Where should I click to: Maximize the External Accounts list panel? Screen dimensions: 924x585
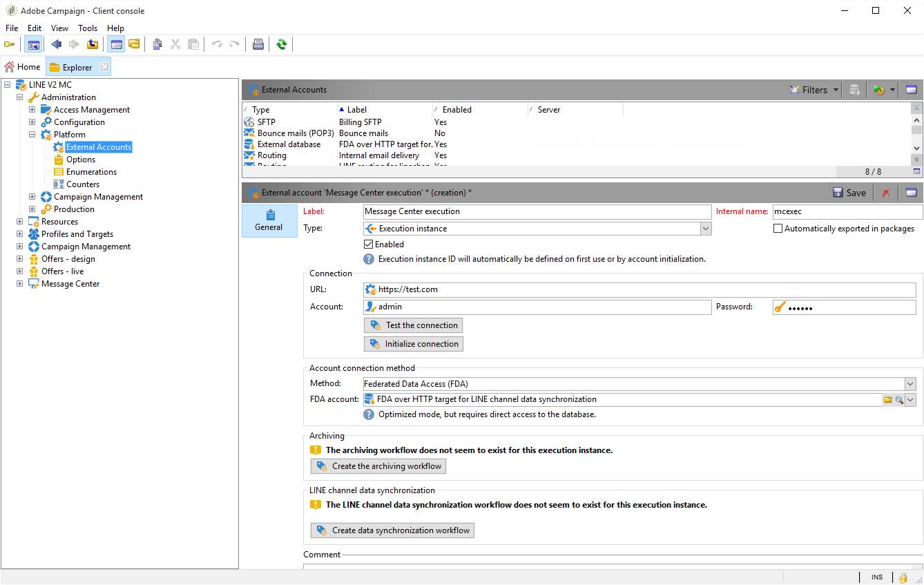click(x=911, y=90)
